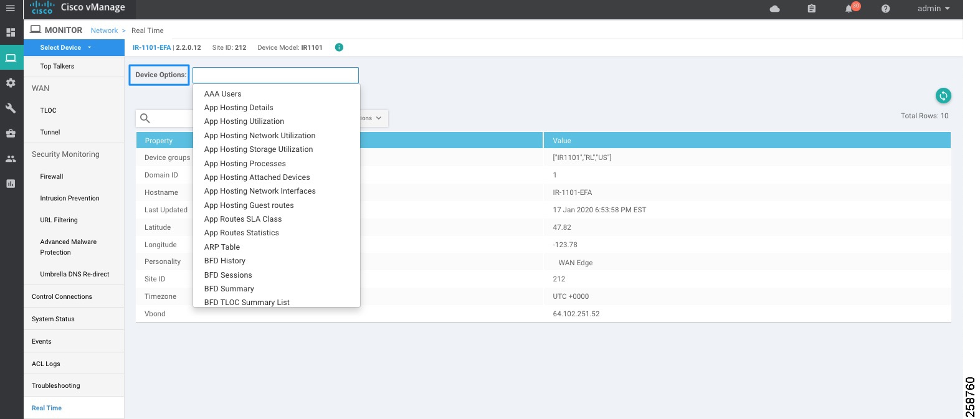
Task: Open the Analytics chart sidebar icon
Action: coord(11,184)
